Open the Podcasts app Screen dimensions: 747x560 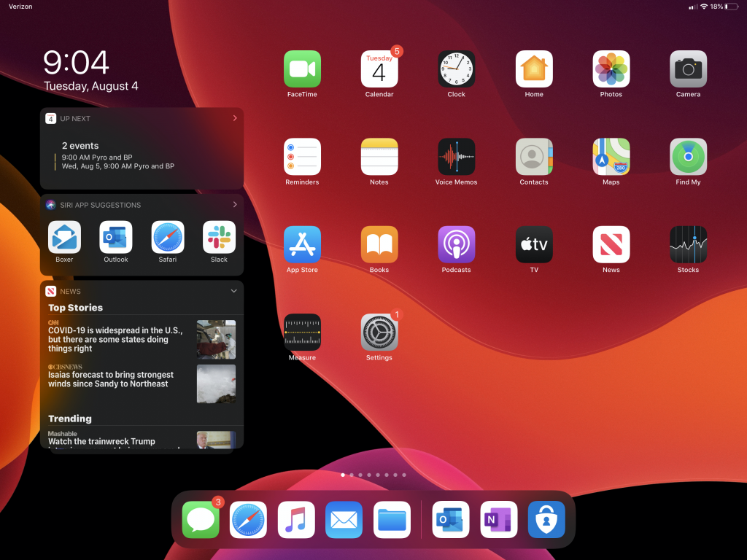456,244
